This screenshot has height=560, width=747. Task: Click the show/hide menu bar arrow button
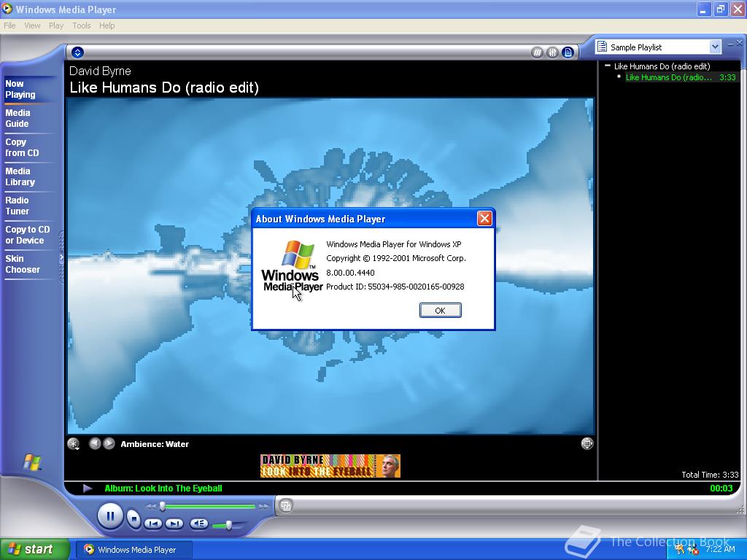77,52
